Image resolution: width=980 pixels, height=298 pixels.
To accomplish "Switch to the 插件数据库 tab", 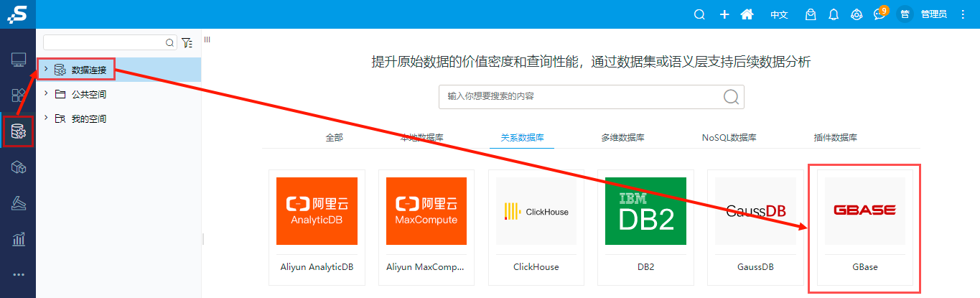I will pos(835,137).
